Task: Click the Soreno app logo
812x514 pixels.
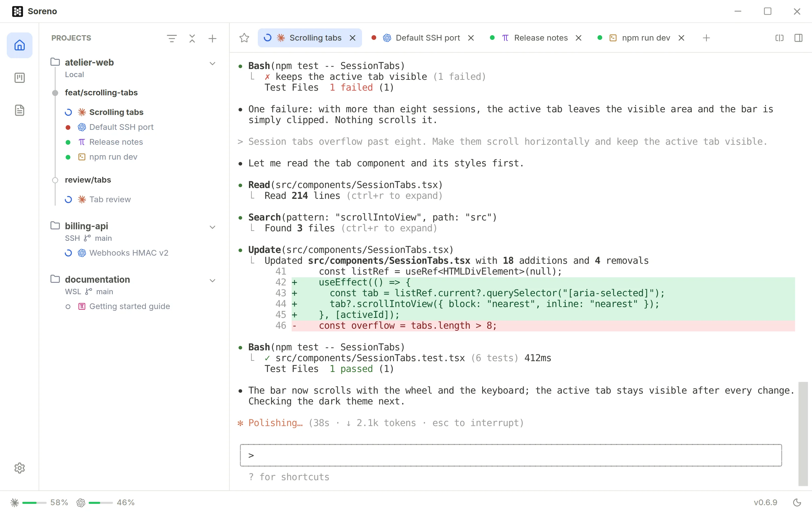Action: [x=18, y=11]
